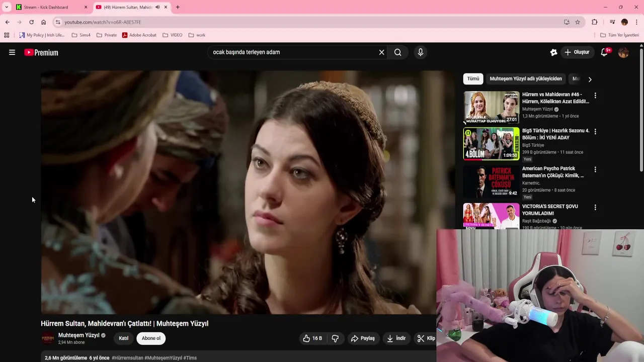Screen dimensions: 644x362
Task: Download the video with İndir
Action: click(396, 338)
